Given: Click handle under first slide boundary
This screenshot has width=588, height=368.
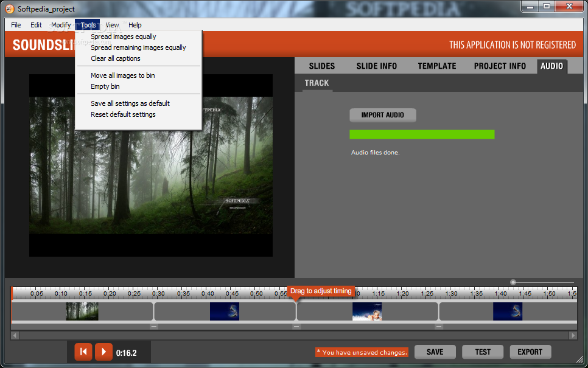Looking at the screenshot, I should [x=154, y=327].
